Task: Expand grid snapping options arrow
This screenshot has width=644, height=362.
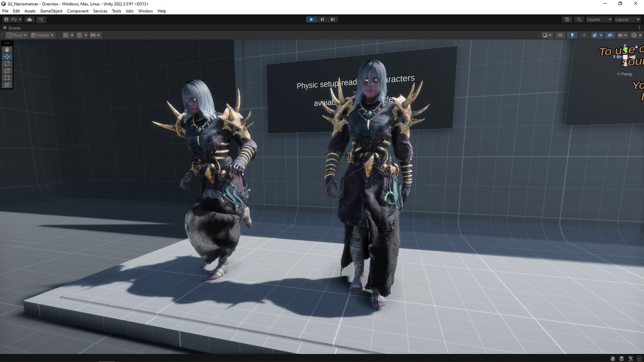Action: click(86, 35)
